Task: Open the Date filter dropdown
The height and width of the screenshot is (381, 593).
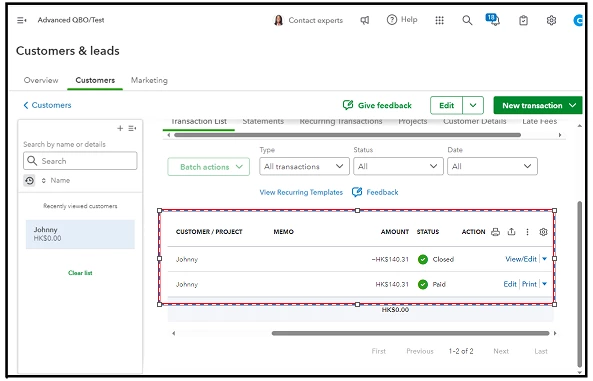Action: [492, 166]
